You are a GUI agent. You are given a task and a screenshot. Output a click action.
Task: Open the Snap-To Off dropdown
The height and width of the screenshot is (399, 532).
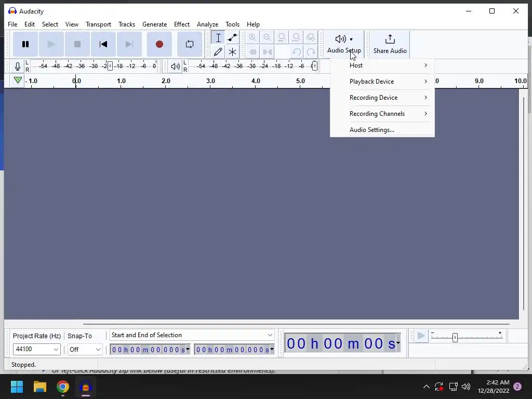click(x=85, y=349)
